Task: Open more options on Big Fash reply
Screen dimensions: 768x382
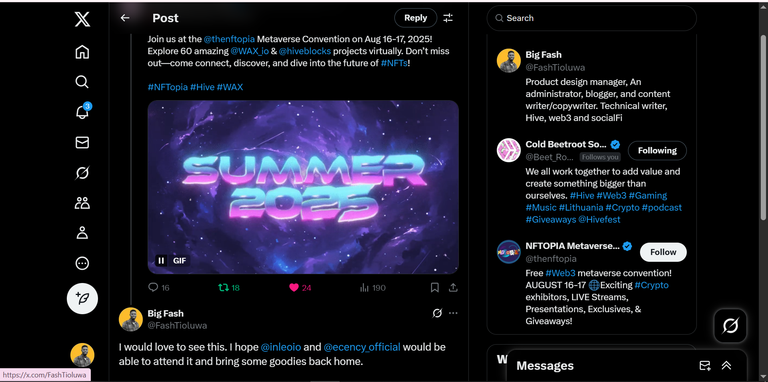Action: point(453,313)
